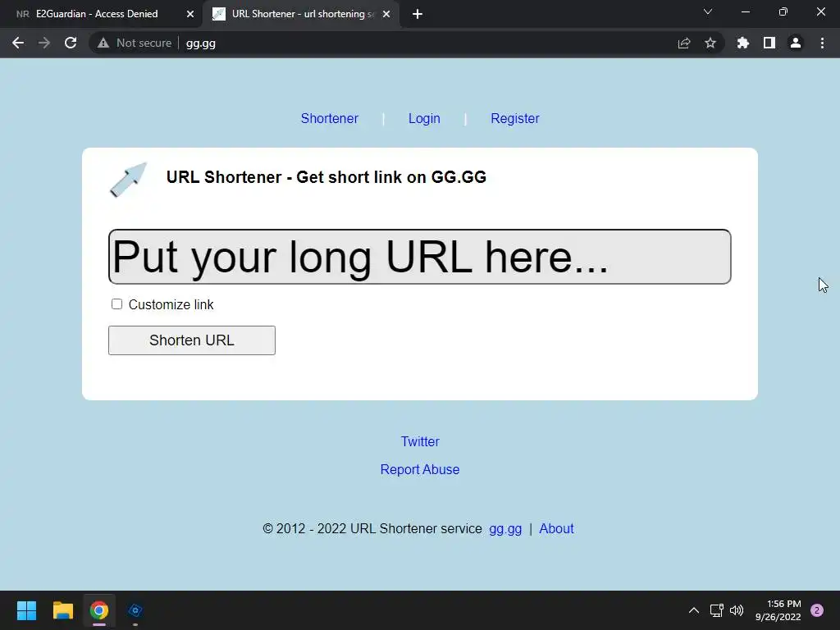Viewport: 840px width, 630px height.
Task: Open the volume speaker tray icon
Action: (x=737, y=610)
